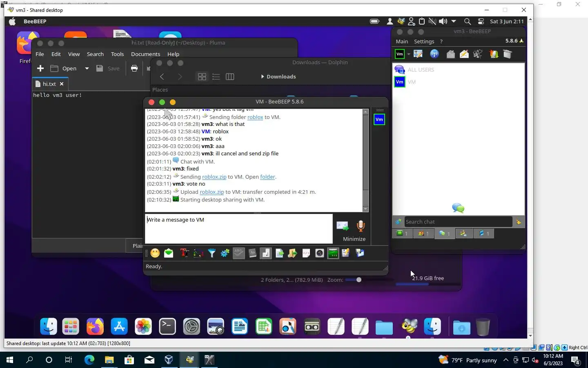Open the roblox.zip link in Sending line
Image resolution: width=588 pixels, height=368 pixels.
pos(214,177)
